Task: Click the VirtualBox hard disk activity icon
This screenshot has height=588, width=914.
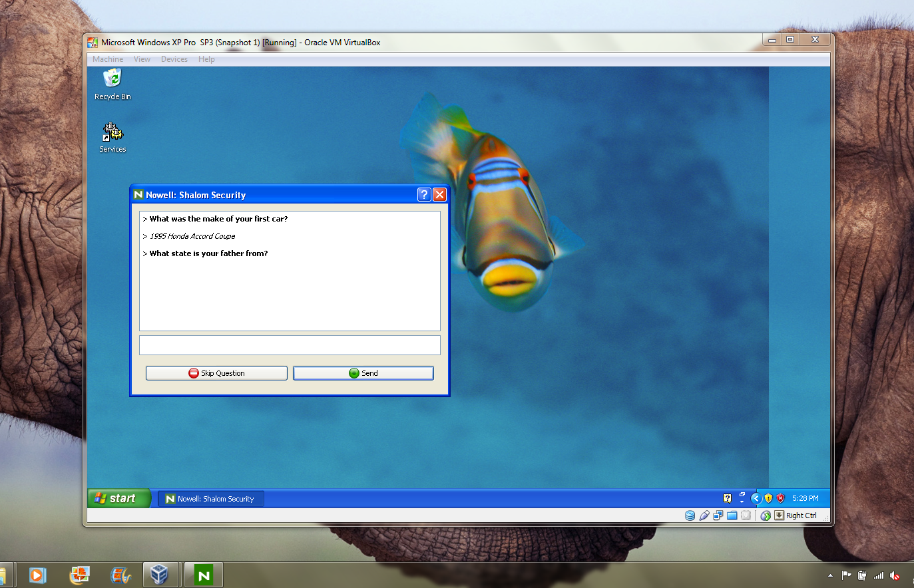Action: (690, 515)
